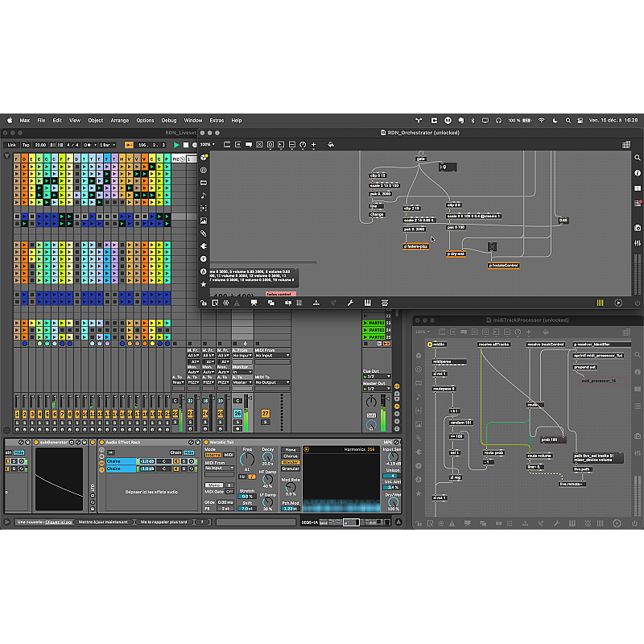Screen dimensions: 644x644
Task: Open the zoom percentage dropdown in the patcher toolbar
Action: [x=206, y=146]
